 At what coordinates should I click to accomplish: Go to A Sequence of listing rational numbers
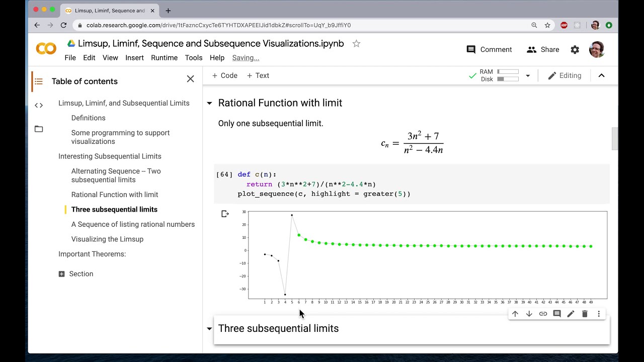click(133, 224)
